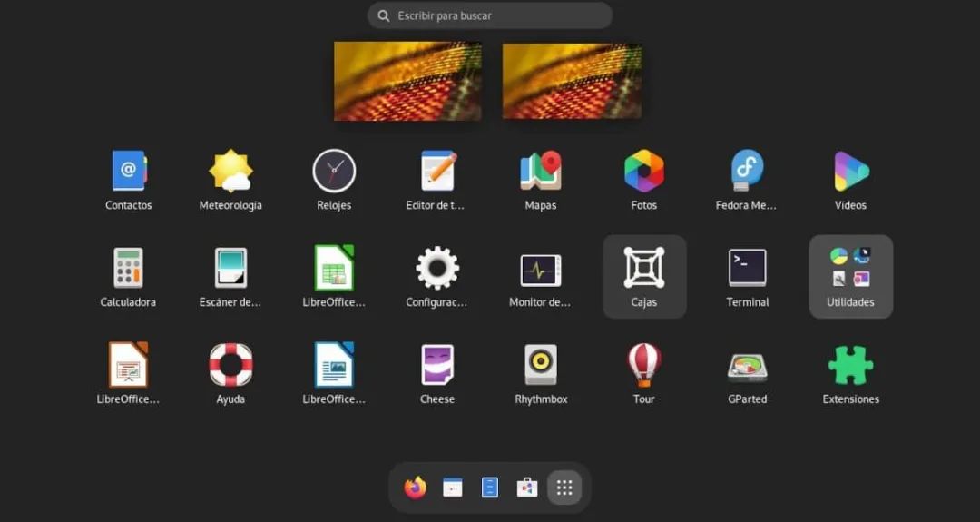This screenshot has height=522, width=980.
Task: Open the Calendar icon in the dock
Action: [453, 487]
